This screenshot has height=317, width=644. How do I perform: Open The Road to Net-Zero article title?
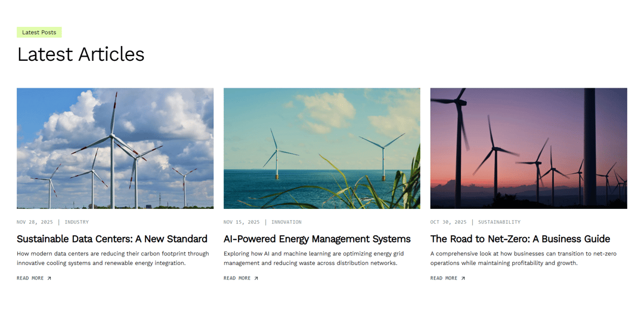520,239
